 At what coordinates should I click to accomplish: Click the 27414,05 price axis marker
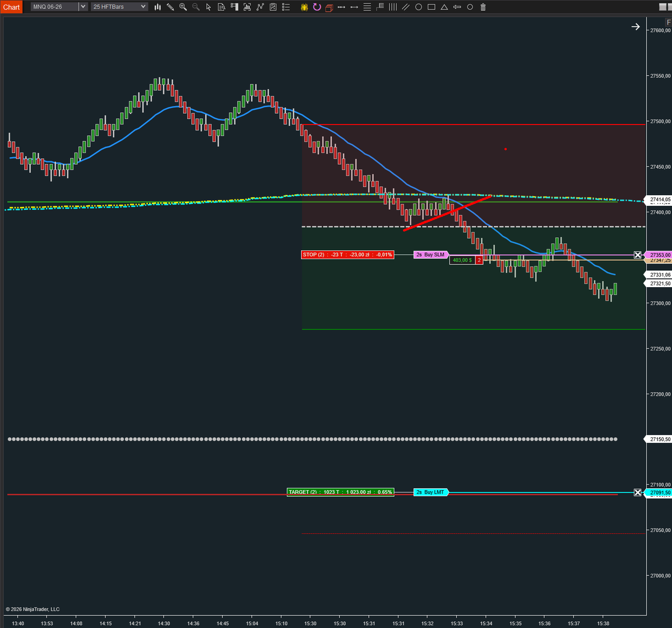(x=659, y=200)
